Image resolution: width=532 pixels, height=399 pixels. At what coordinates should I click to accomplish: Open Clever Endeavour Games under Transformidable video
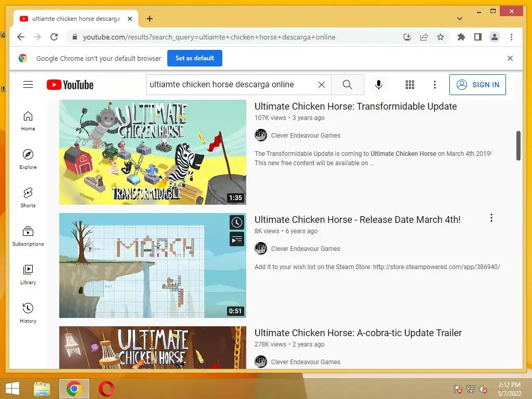(x=305, y=136)
